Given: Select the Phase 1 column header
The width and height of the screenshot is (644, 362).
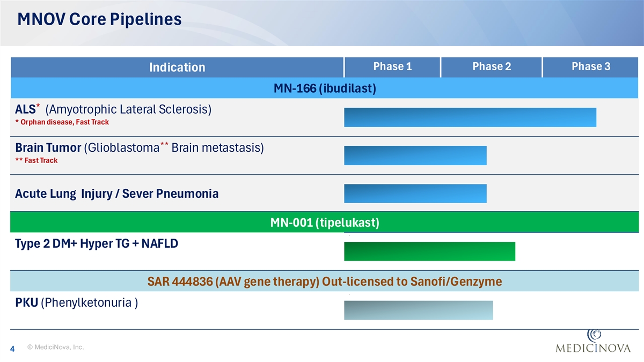Looking at the screenshot, I should (x=392, y=67).
